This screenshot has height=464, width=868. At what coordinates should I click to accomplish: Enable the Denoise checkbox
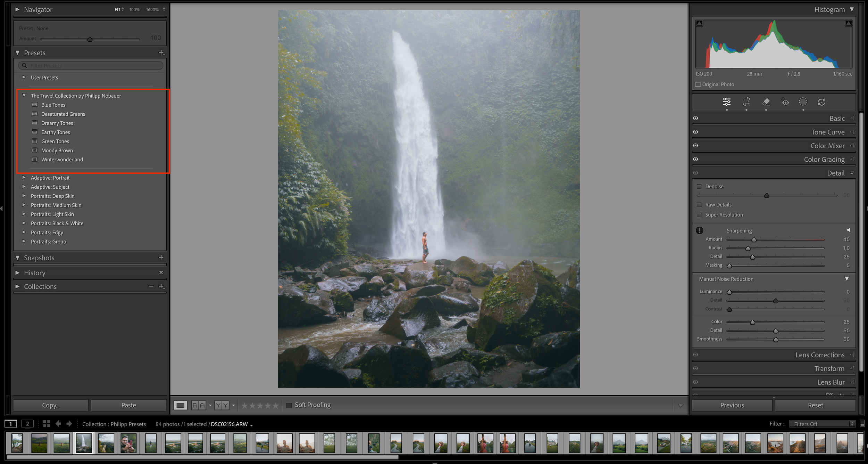point(699,187)
